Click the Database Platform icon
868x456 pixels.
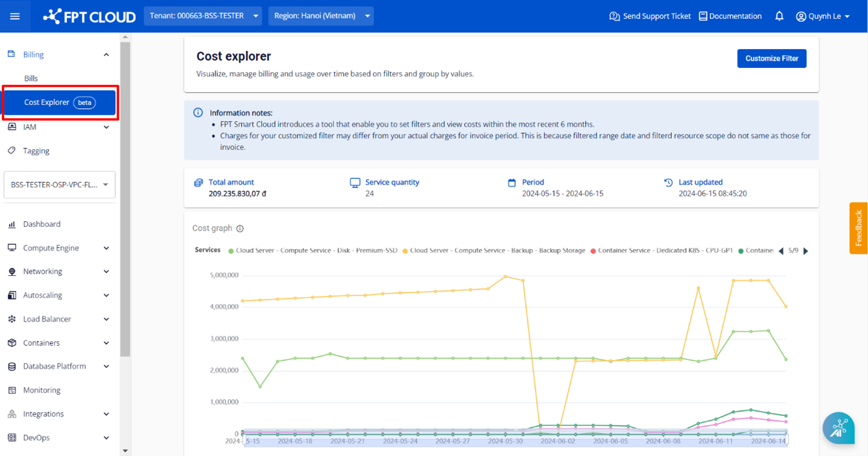tap(12, 366)
